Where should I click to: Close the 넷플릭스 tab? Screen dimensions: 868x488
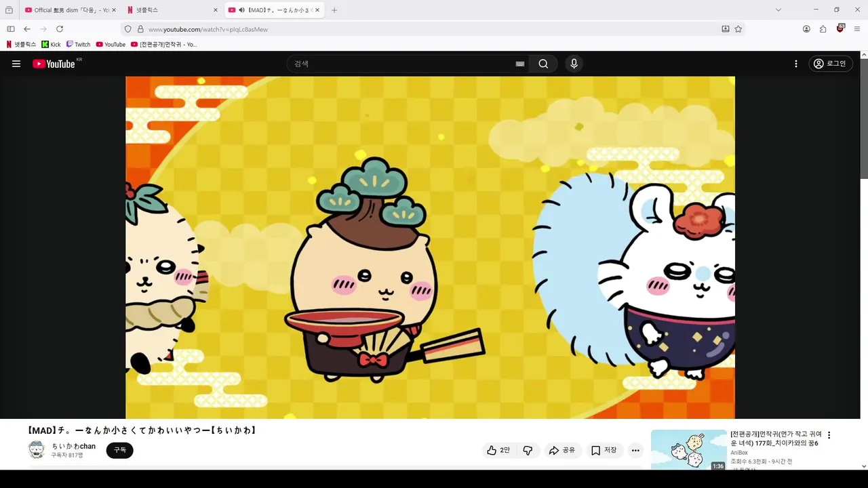point(216,10)
